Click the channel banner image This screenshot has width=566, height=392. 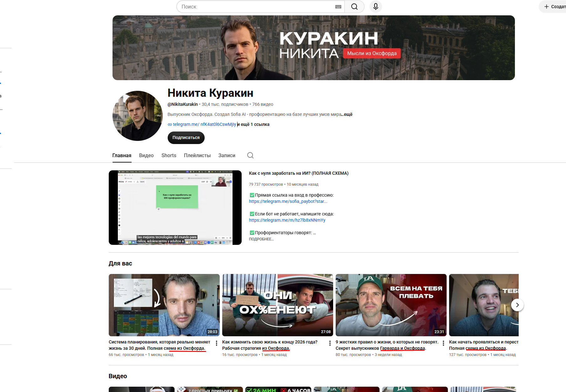pos(313,48)
